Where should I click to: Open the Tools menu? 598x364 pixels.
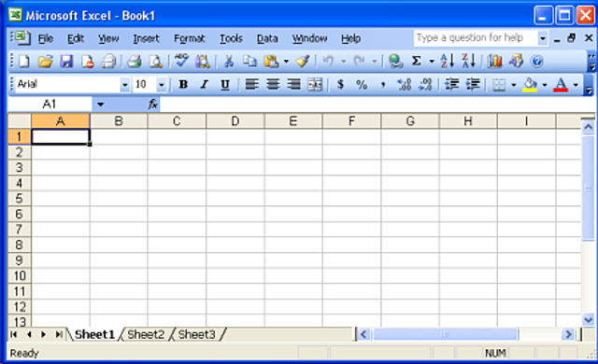click(x=231, y=38)
